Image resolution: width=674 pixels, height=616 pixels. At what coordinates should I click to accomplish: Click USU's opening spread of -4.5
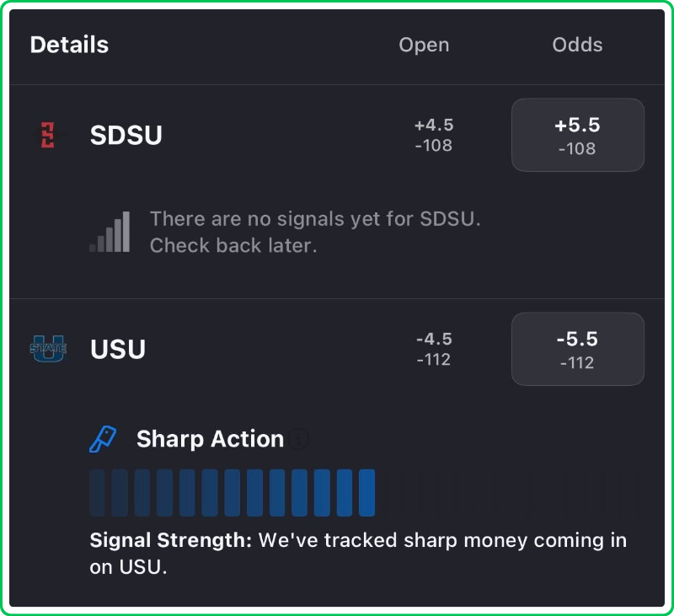434,339
